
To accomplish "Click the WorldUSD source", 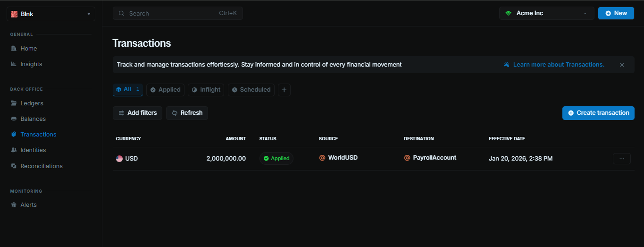I will point(343,158).
